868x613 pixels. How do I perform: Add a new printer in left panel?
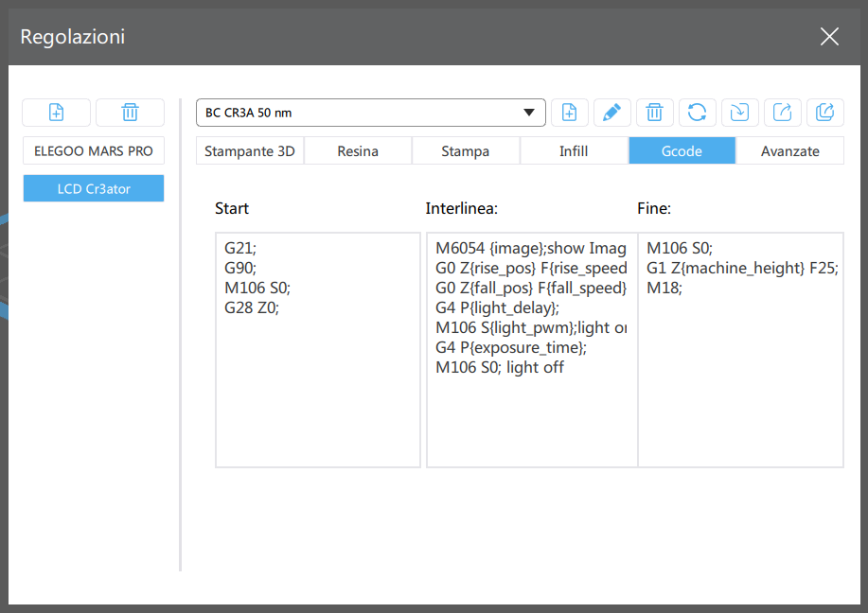pyautogui.click(x=57, y=113)
